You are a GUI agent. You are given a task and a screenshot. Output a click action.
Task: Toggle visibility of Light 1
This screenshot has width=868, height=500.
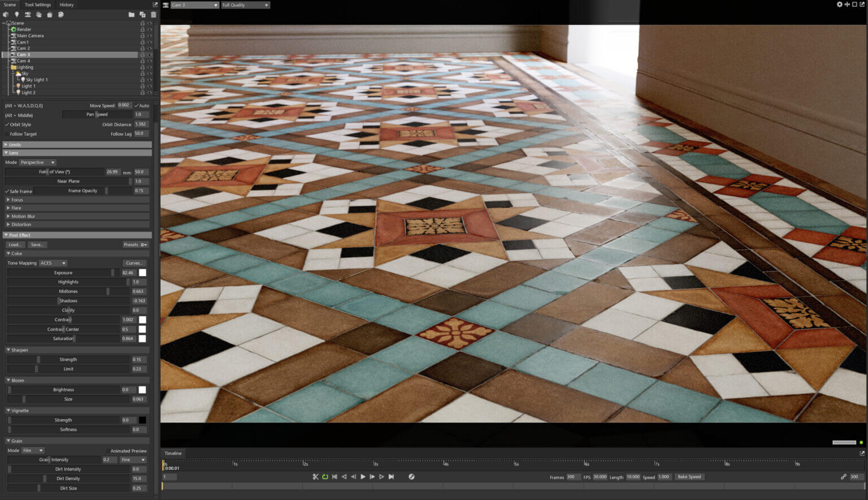pos(150,86)
